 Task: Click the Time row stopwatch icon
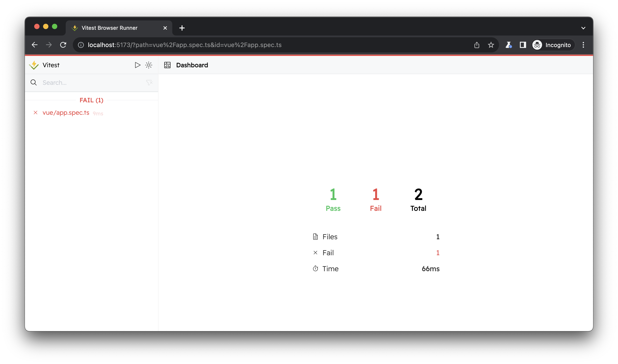[x=316, y=269]
